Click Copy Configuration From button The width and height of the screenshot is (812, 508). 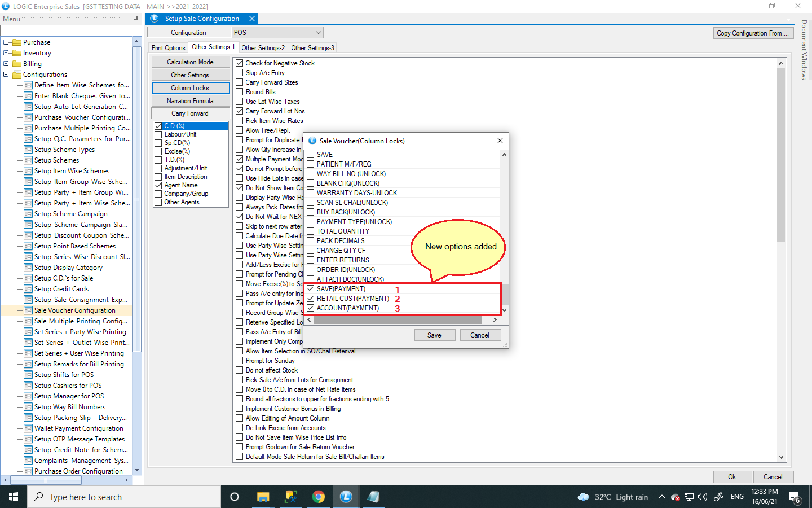(x=752, y=33)
